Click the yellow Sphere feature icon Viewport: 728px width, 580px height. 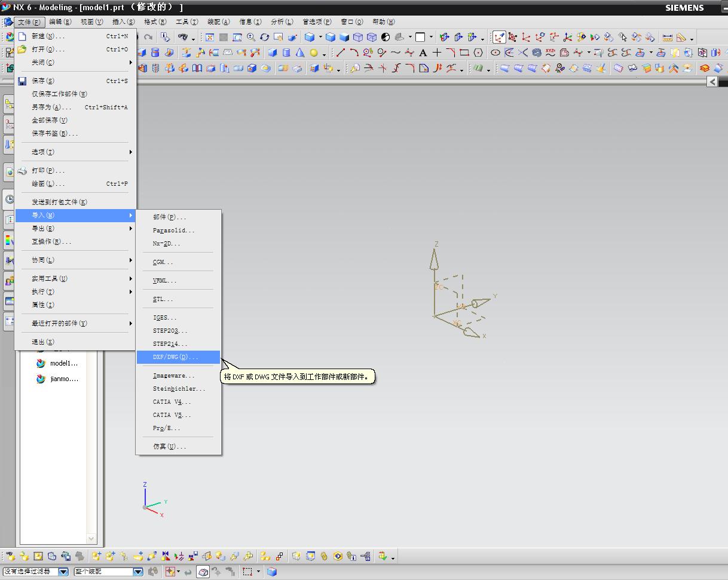point(314,53)
